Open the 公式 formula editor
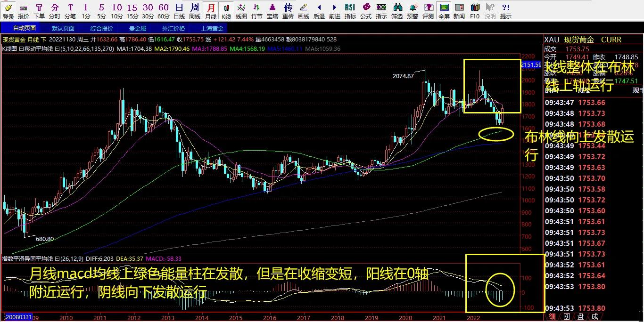 (x=366, y=9)
